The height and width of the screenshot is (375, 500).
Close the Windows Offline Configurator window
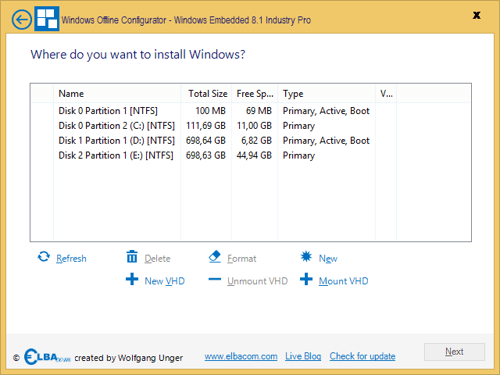477,15
